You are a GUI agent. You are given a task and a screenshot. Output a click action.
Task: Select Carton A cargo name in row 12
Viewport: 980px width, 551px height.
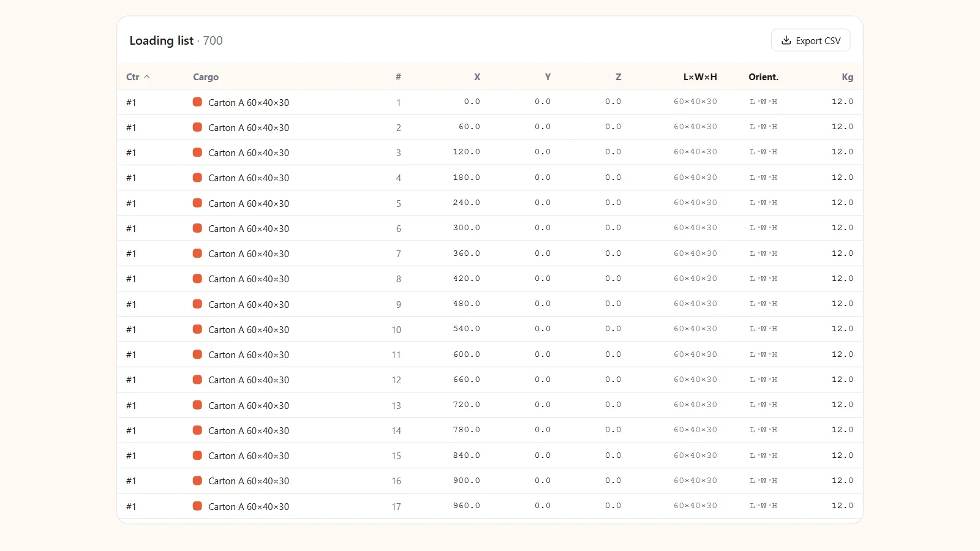tap(249, 380)
